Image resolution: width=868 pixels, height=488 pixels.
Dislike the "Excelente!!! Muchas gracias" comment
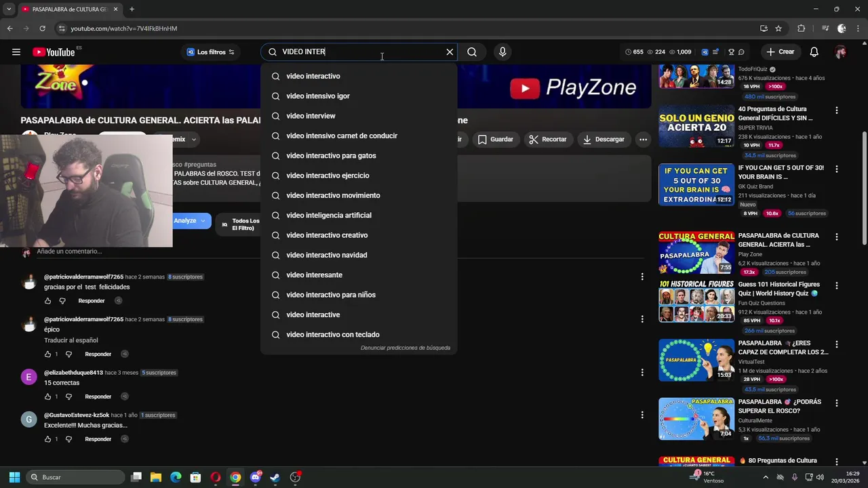click(x=69, y=439)
